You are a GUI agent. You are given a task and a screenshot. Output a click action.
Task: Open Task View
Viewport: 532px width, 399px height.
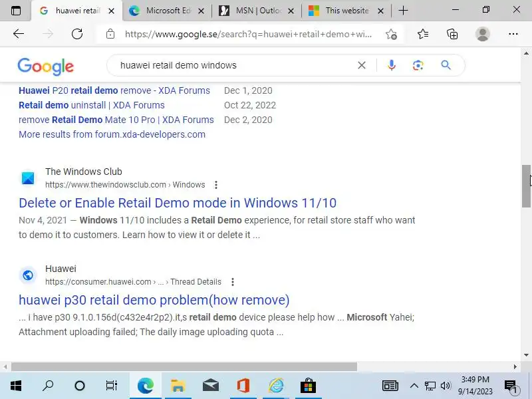[x=112, y=386]
